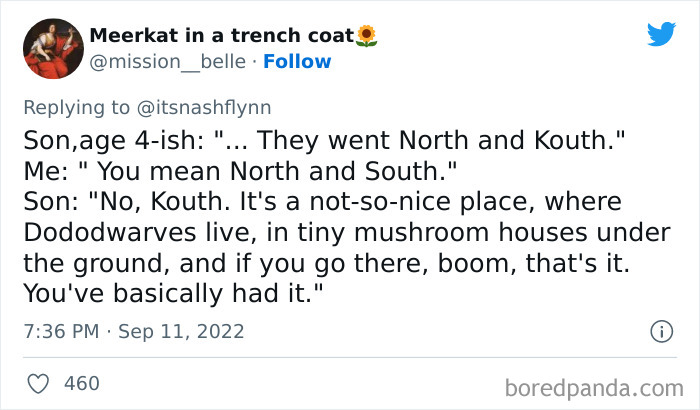Screen dimensions: 700x410
Task: Click the Twitter bird logo
Action: 661,35
